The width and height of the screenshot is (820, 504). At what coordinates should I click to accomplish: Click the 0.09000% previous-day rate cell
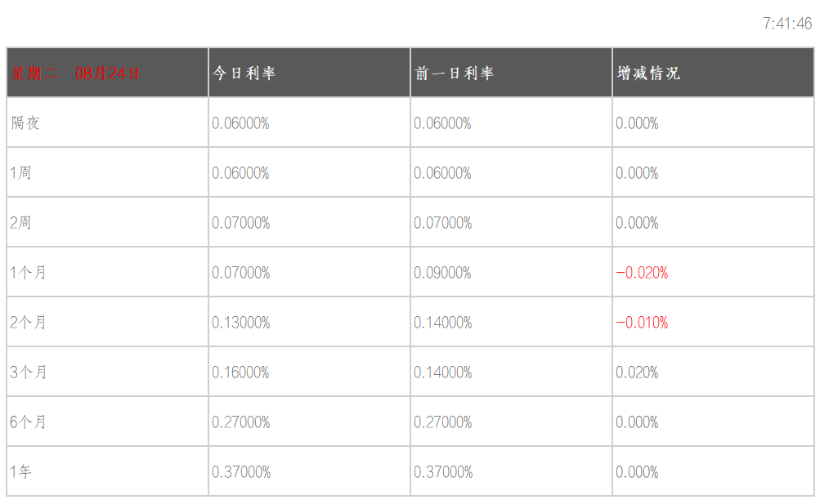pyautogui.click(x=442, y=273)
